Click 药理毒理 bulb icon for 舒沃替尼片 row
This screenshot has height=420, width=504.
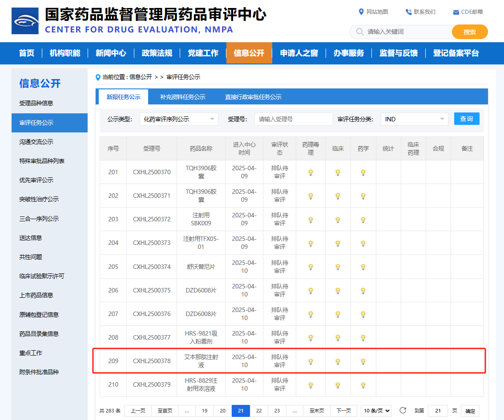pos(310,267)
